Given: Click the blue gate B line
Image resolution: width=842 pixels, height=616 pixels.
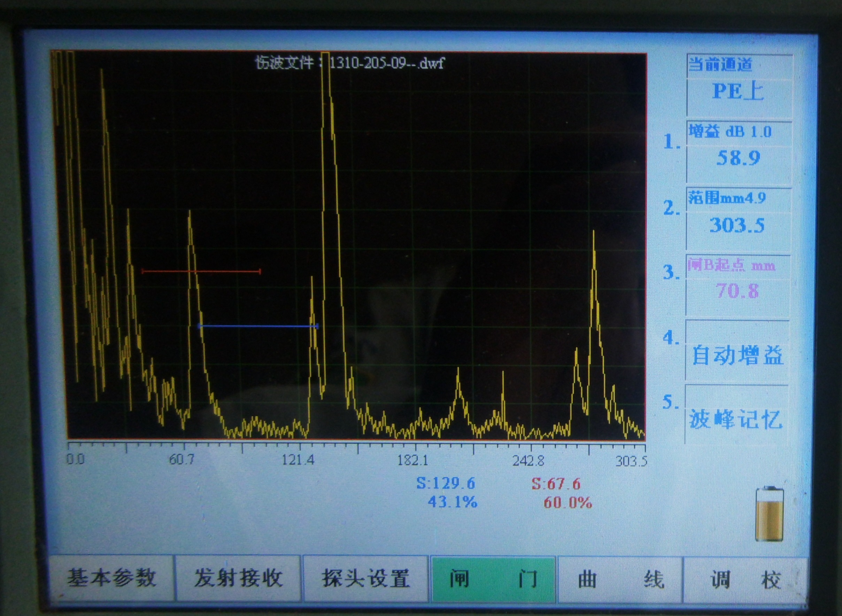Looking at the screenshot, I should [x=258, y=326].
